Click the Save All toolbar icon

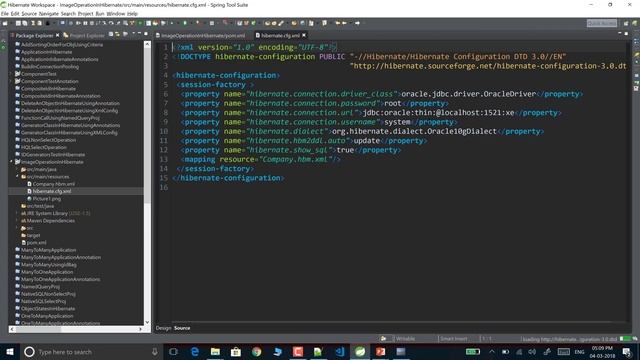point(25,23)
